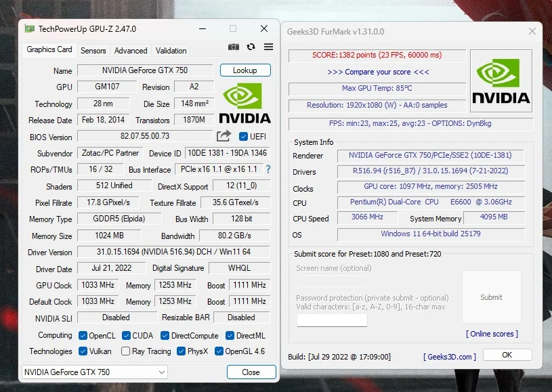Click the FurMark Clocks GPU core value
This screenshot has height=392, width=552.
(x=431, y=186)
